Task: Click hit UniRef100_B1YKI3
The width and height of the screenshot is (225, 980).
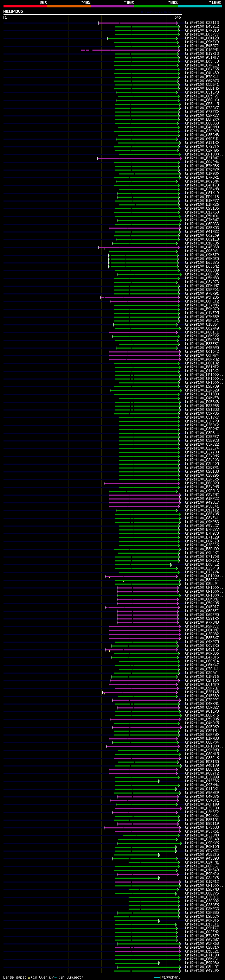Action: coord(202,53)
